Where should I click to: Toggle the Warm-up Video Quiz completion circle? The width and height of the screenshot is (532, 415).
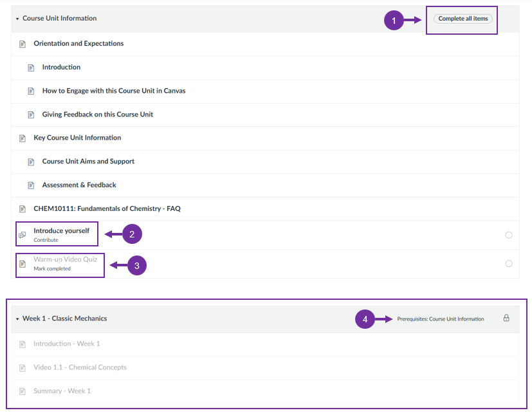509,264
